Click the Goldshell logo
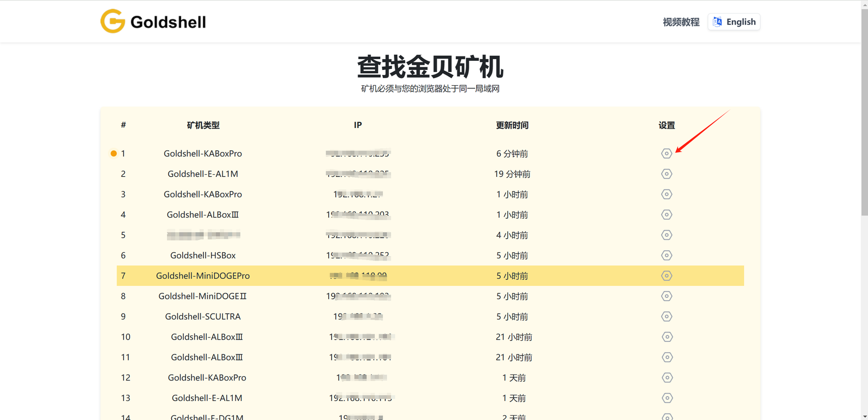The height and width of the screenshot is (420, 868). (x=153, y=22)
